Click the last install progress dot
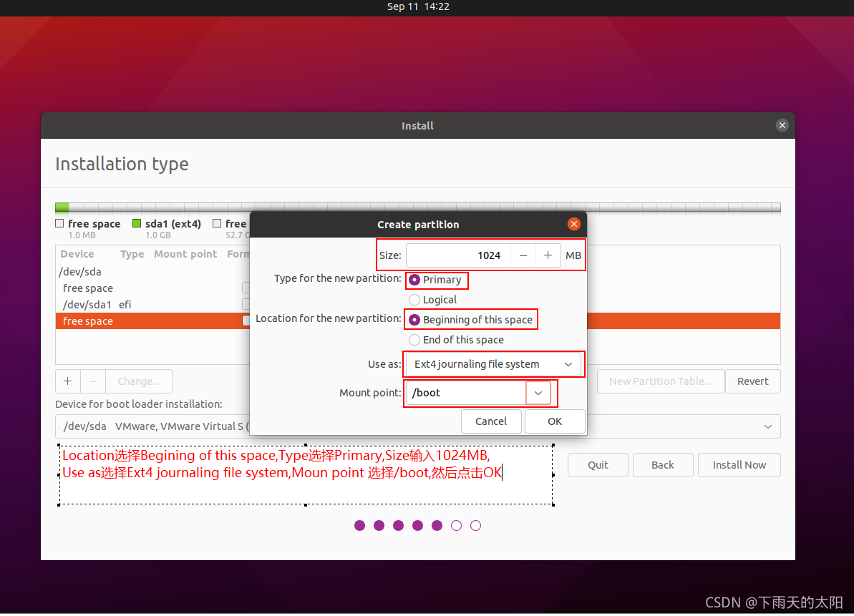854x616 pixels. [x=475, y=525]
